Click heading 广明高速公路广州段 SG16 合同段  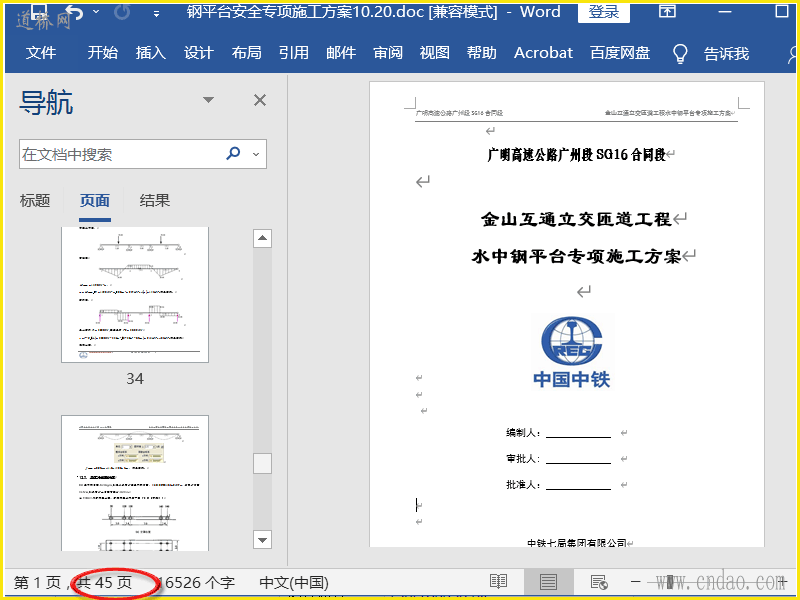pyautogui.click(x=577, y=155)
